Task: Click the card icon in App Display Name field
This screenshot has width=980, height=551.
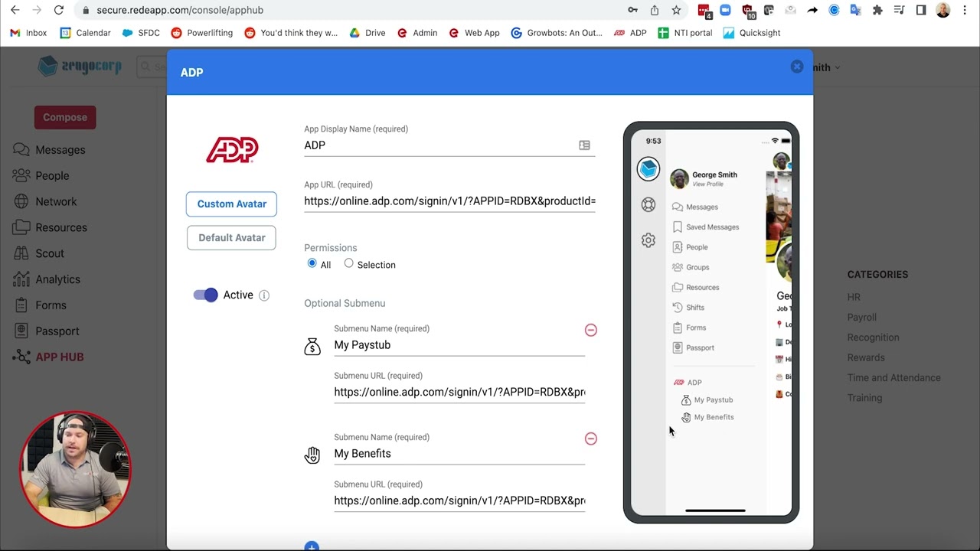Action: pos(585,145)
